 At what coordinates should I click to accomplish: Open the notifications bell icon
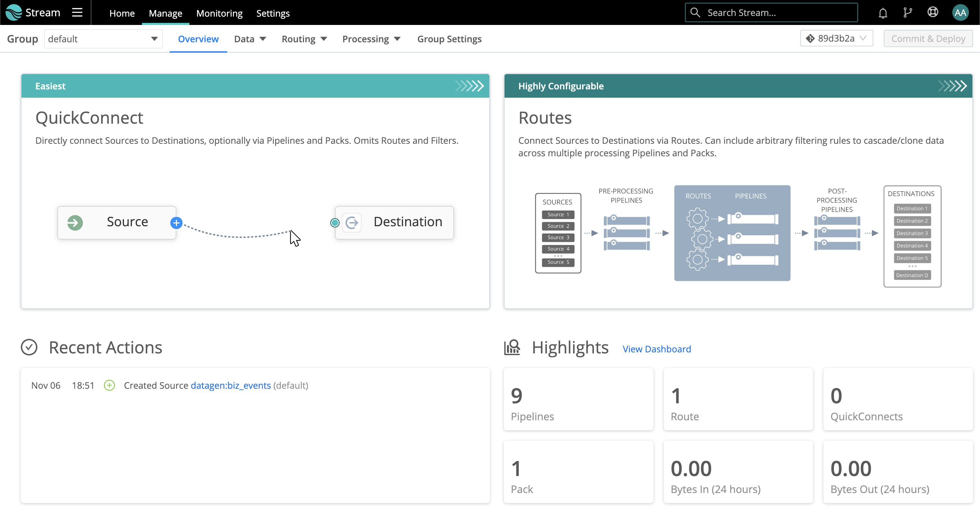(x=882, y=12)
